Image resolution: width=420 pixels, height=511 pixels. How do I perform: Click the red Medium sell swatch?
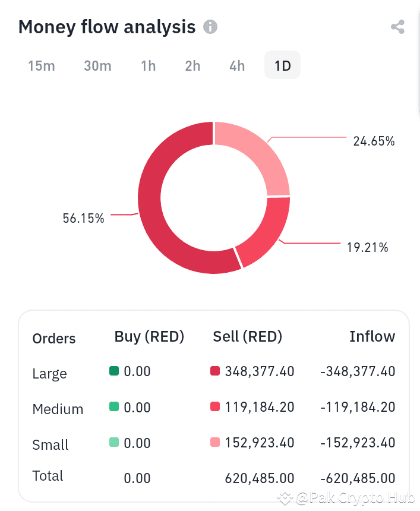pyautogui.click(x=215, y=407)
